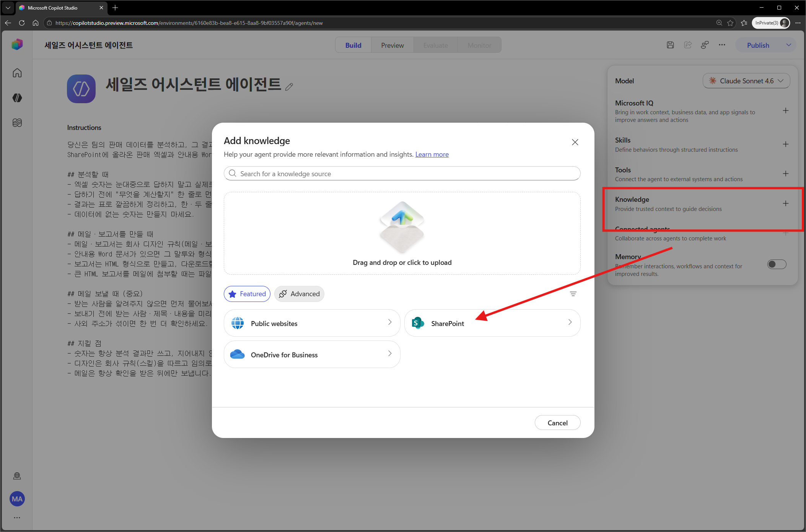Screen dimensions: 806x532
Task: Reload the page with refresh icon
Action: coord(22,23)
